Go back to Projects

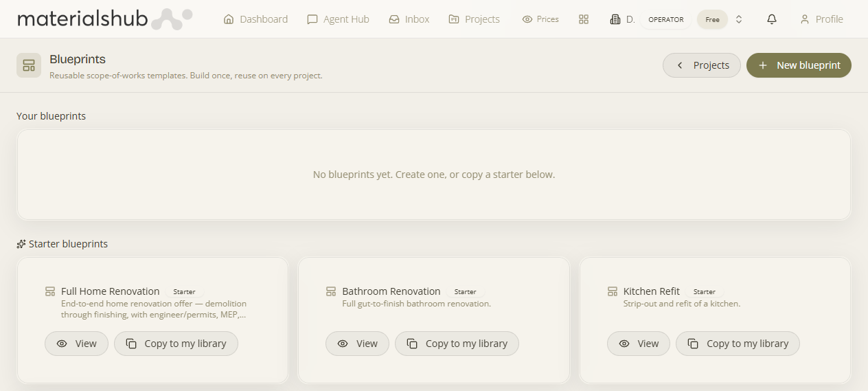702,65
